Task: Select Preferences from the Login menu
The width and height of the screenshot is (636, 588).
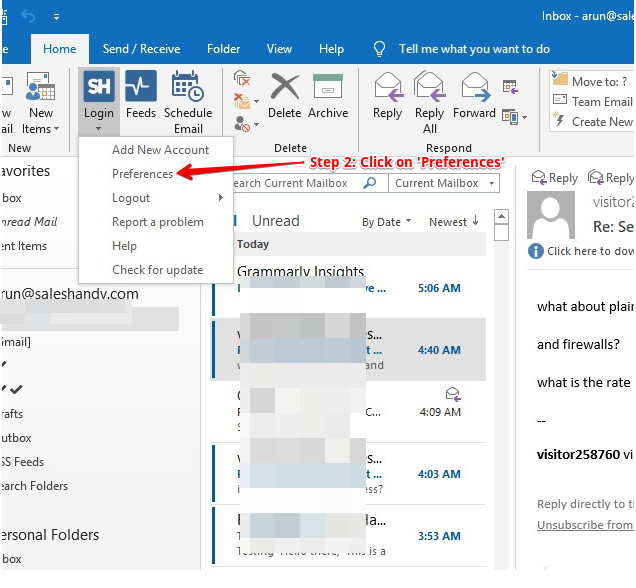Action: coord(156,174)
